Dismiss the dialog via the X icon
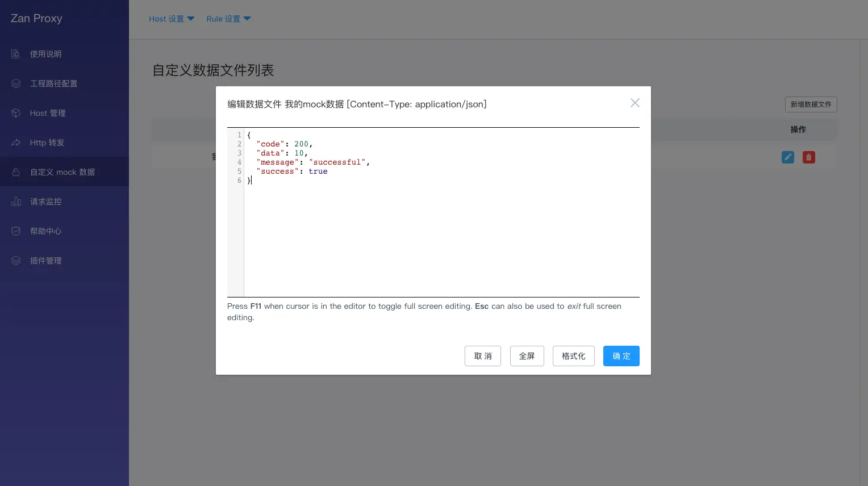The width and height of the screenshot is (868, 486). pos(635,103)
